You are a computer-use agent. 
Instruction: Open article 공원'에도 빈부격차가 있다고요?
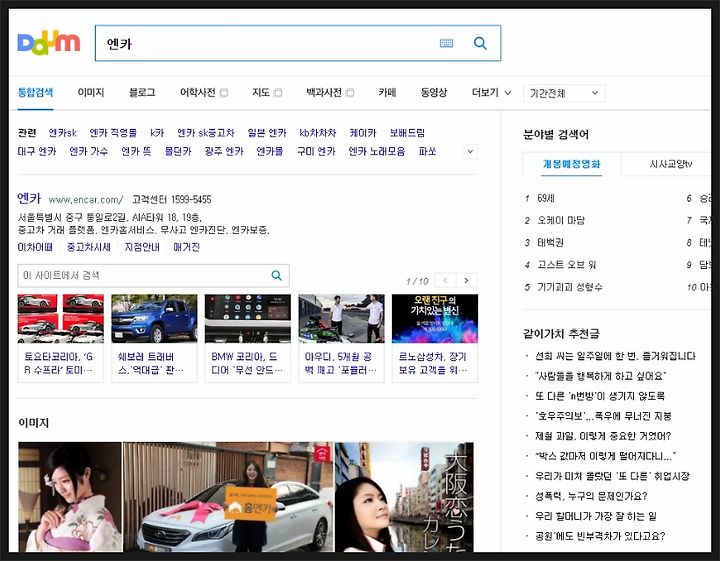coord(600,536)
